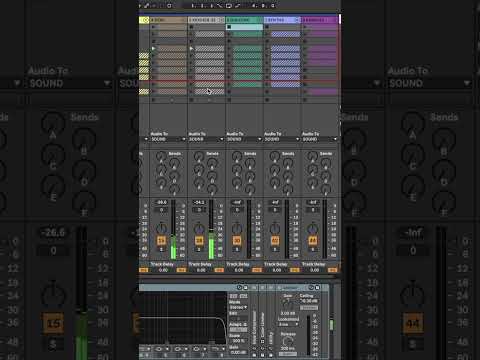Viewport: 480px width, 360px height.
Task: Solo the track numbered 44
Action: coord(313,249)
